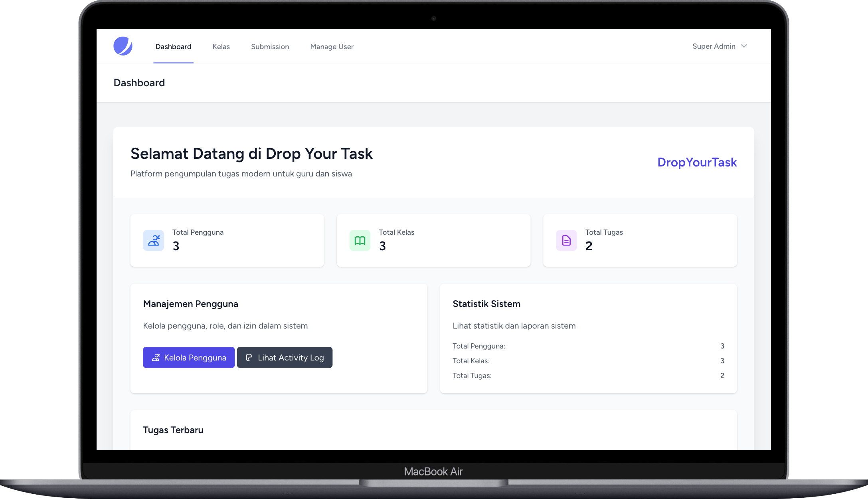Click the blue Total Pengguna users icon
This screenshot has width=868, height=499.
(x=154, y=240)
